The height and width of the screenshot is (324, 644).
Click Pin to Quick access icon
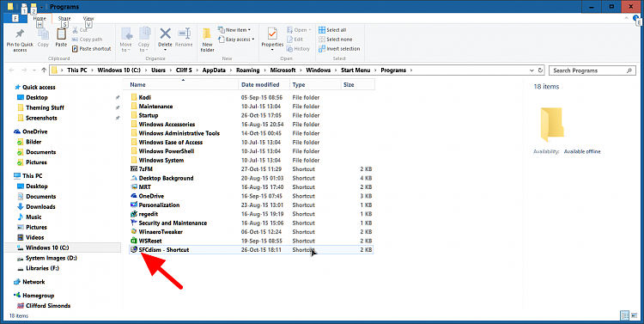coord(19,34)
